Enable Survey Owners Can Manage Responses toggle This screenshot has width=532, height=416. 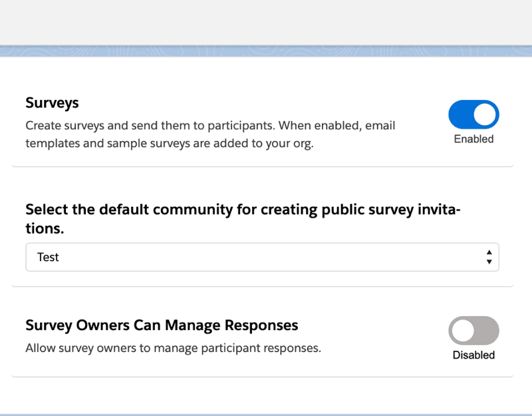coord(473,330)
